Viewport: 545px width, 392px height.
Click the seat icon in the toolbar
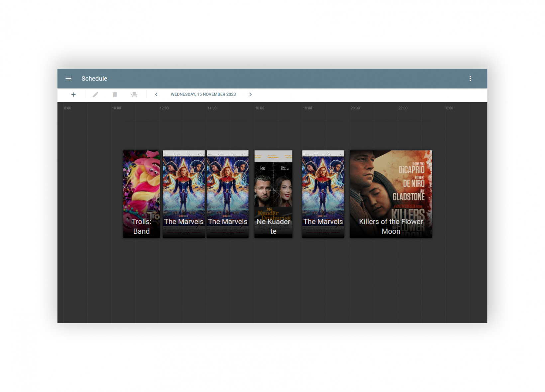pyautogui.click(x=134, y=95)
